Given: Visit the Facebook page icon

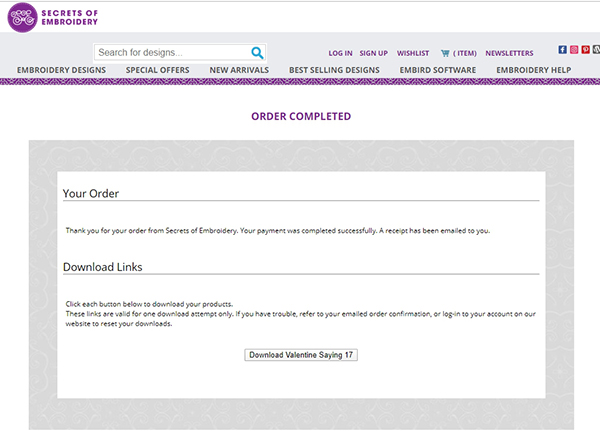Looking at the screenshot, I should (562, 50).
